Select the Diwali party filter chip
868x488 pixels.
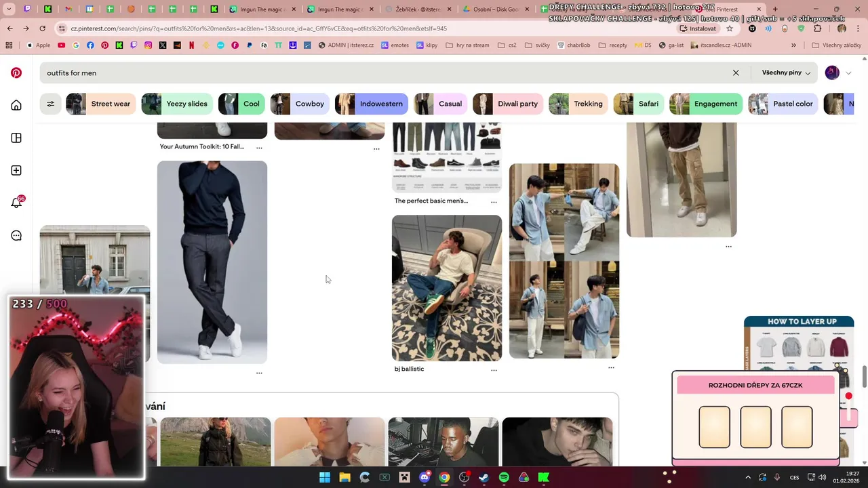click(x=508, y=104)
